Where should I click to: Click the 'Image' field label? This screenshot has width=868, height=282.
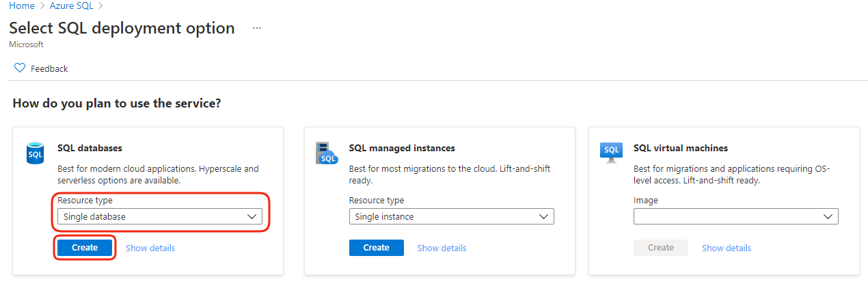pos(646,201)
